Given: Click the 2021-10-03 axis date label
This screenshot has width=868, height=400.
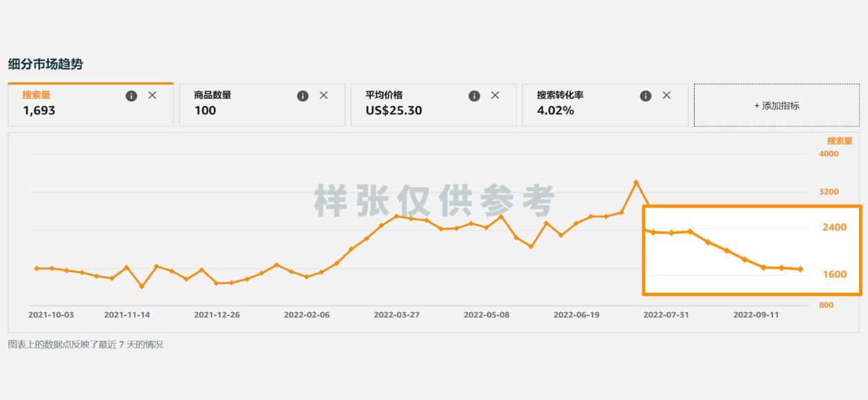Looking at the screenshot, I should pyautogui.click(x=51, y=315).
